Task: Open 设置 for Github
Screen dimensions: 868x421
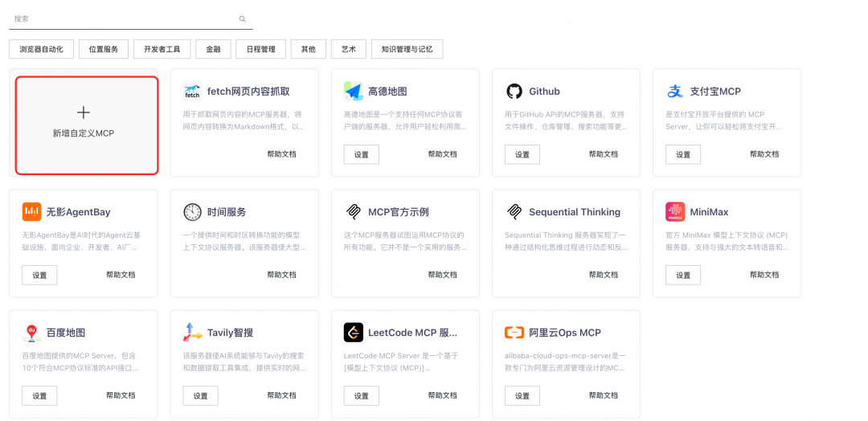Action: 522,155
